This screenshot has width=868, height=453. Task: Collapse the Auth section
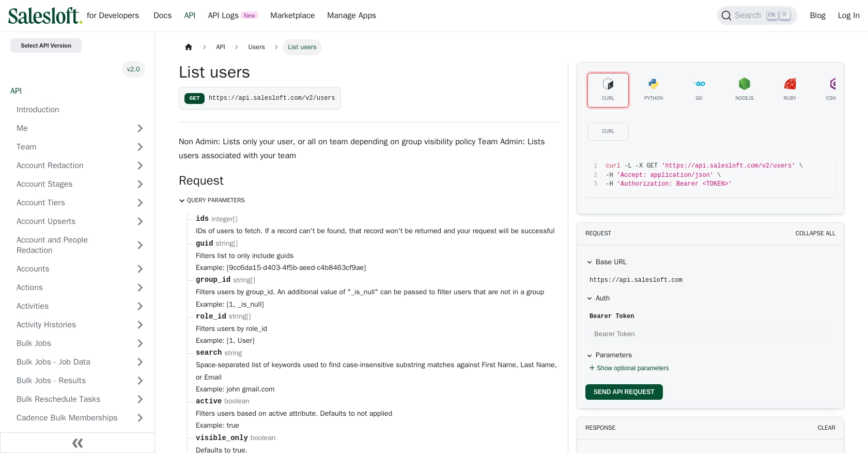[598, 298]
